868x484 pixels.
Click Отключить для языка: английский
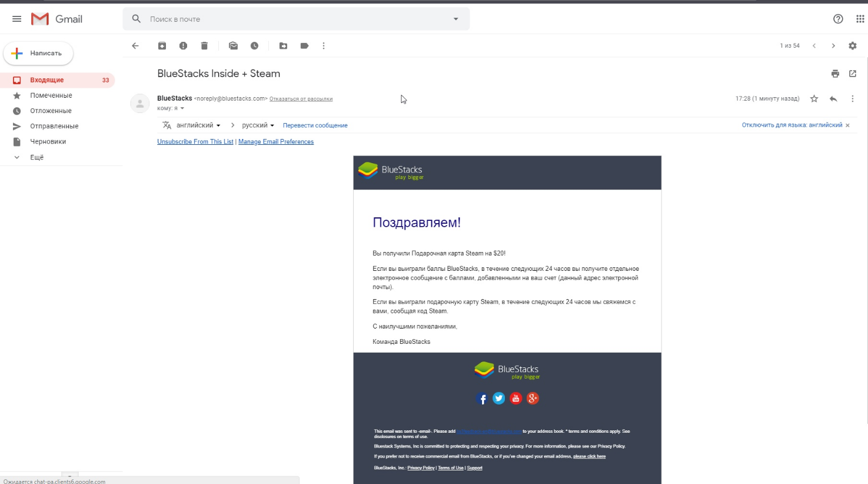click(791, 125)
